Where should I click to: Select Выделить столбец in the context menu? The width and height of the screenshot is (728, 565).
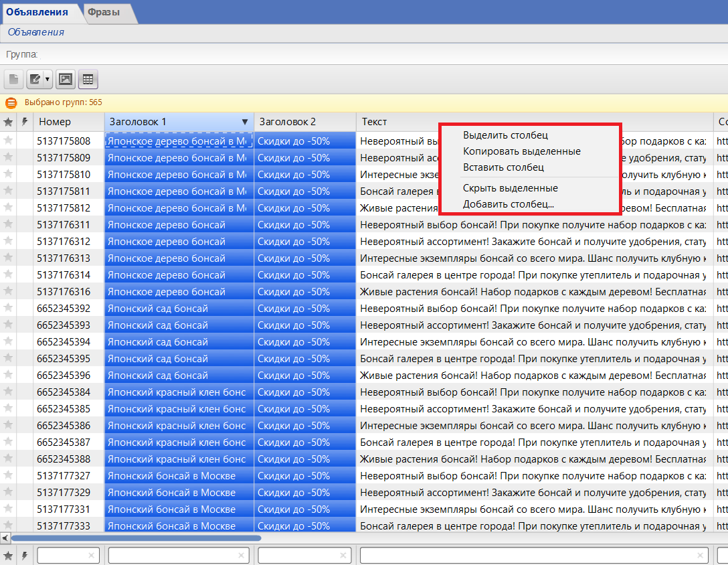point(505,135)
